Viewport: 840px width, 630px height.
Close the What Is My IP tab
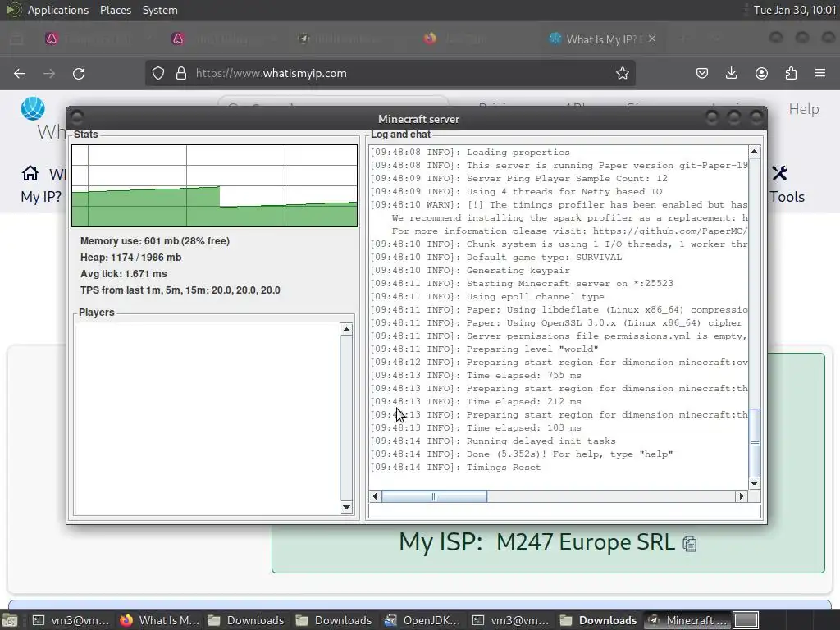652,39
